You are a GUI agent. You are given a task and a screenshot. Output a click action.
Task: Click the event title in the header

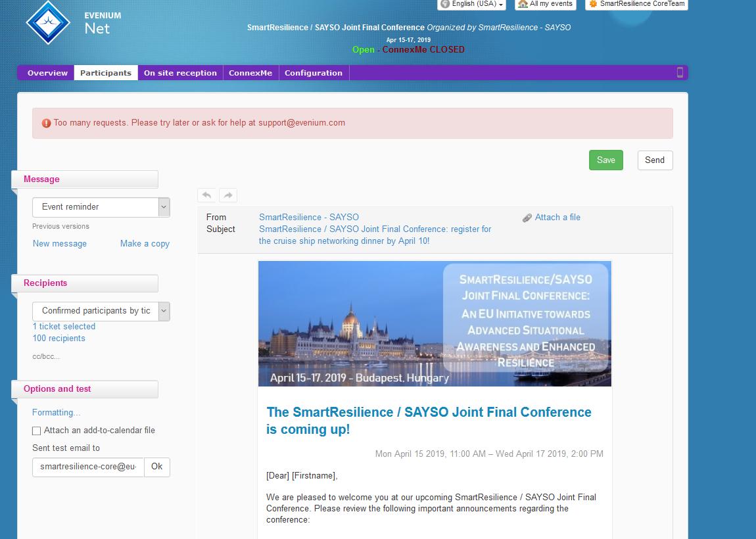pyautogui.click(x=335, y=28)
